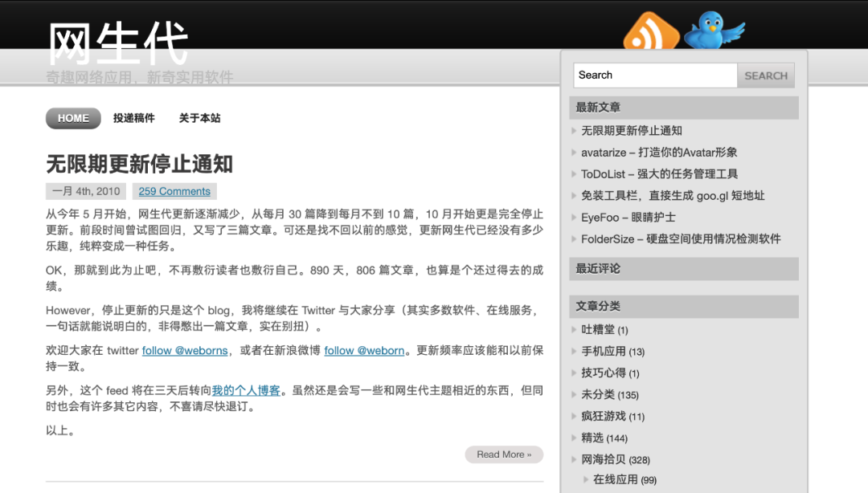Viewport: 868px width, 493px height.
Task: Open the 关于本站 menu item
Action: coord(199,118)
